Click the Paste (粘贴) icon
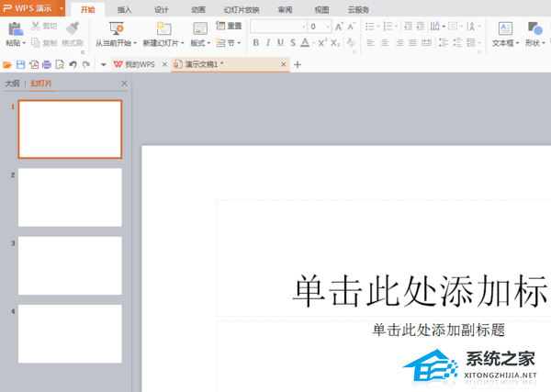 click(x=13, y=29)
